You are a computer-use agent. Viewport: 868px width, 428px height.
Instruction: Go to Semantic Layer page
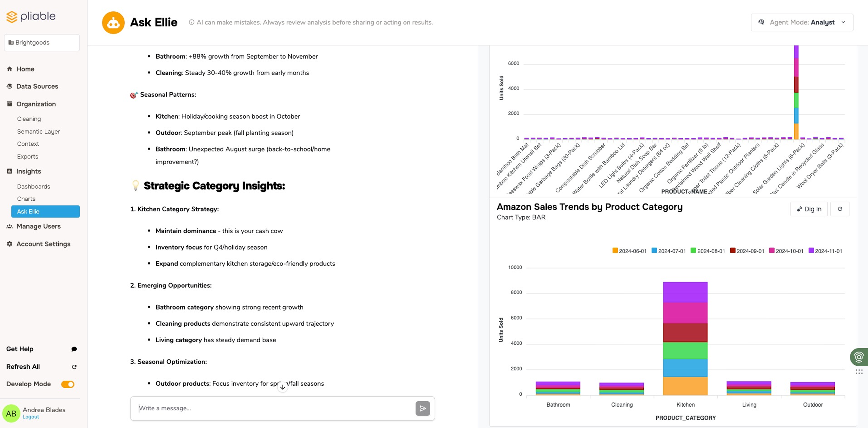[x=38, y=132]
